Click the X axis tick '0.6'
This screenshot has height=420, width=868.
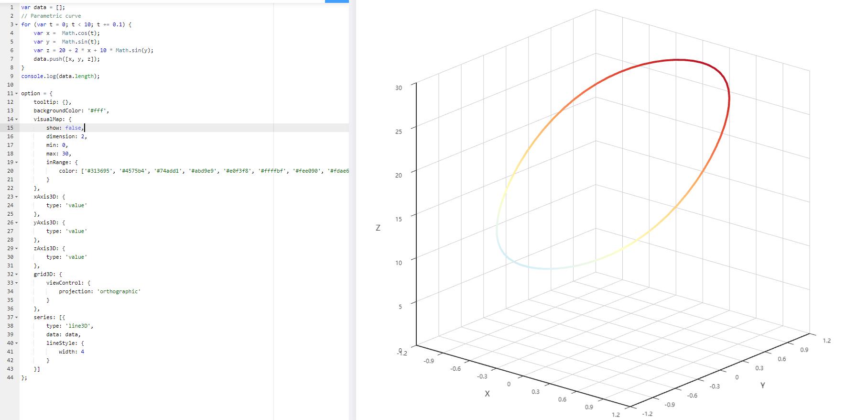point(562,399)
